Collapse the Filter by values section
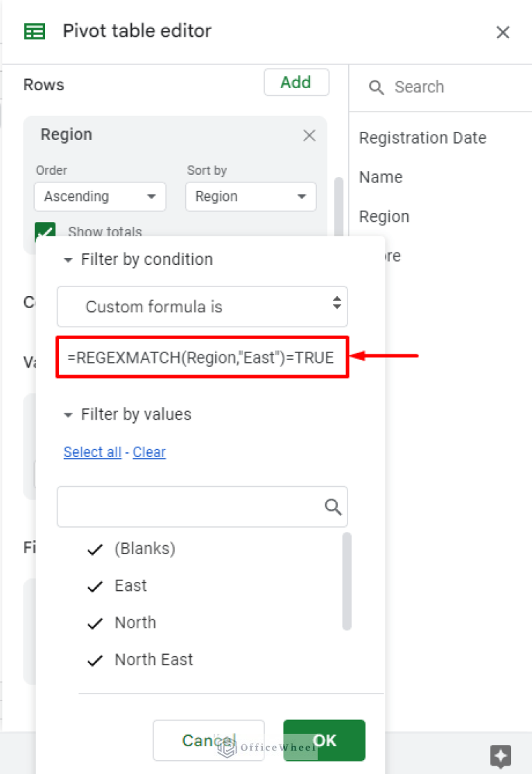This screenshot has height=774, width=532. (x=67, y=414)
